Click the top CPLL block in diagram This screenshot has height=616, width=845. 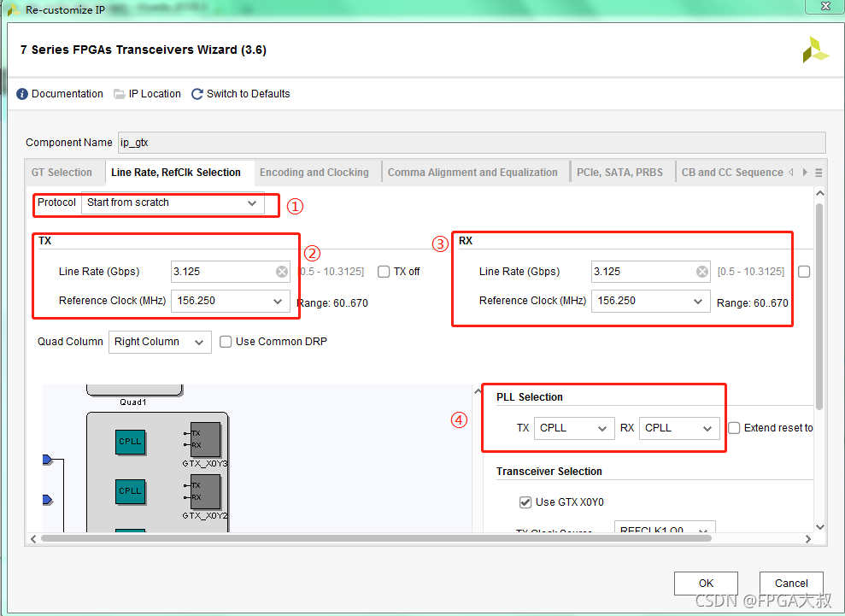coord(131,442)
